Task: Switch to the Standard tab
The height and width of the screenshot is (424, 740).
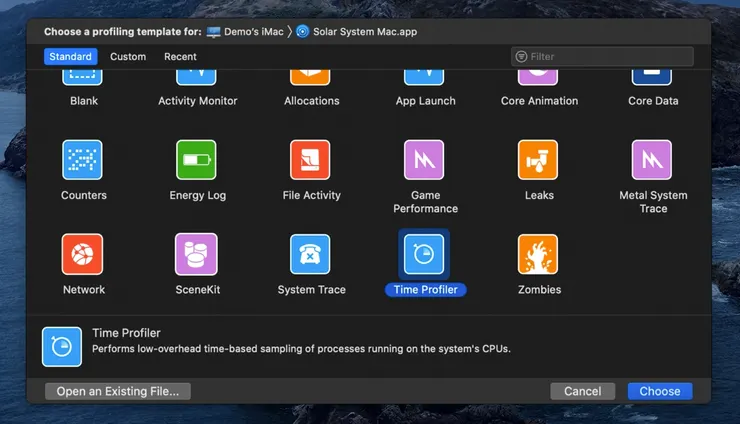Action: pos(71,57)
